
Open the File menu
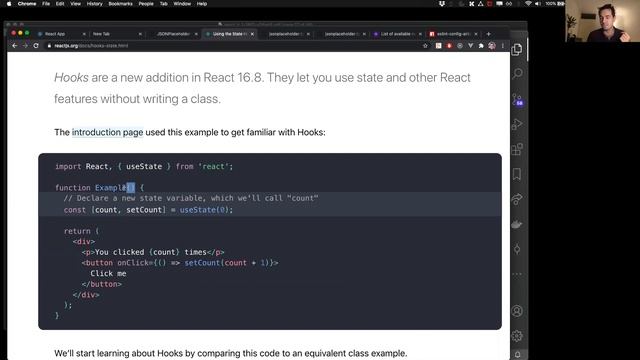point(46,4)
